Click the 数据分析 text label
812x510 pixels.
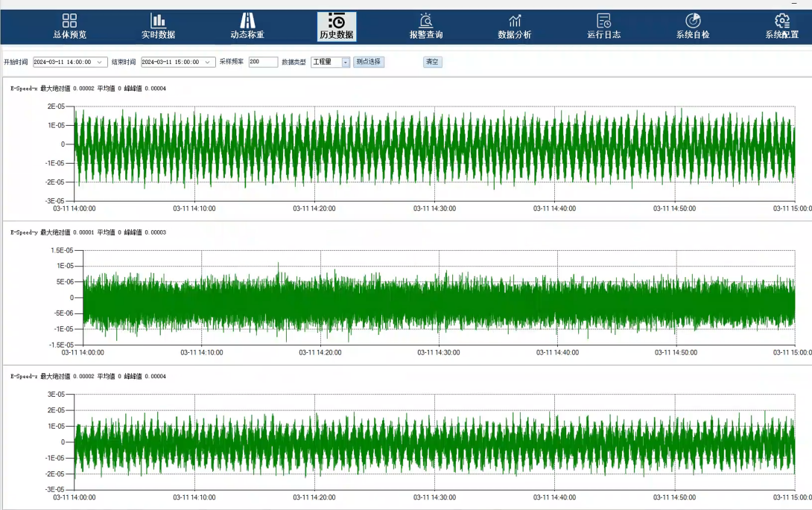point(515,35)
